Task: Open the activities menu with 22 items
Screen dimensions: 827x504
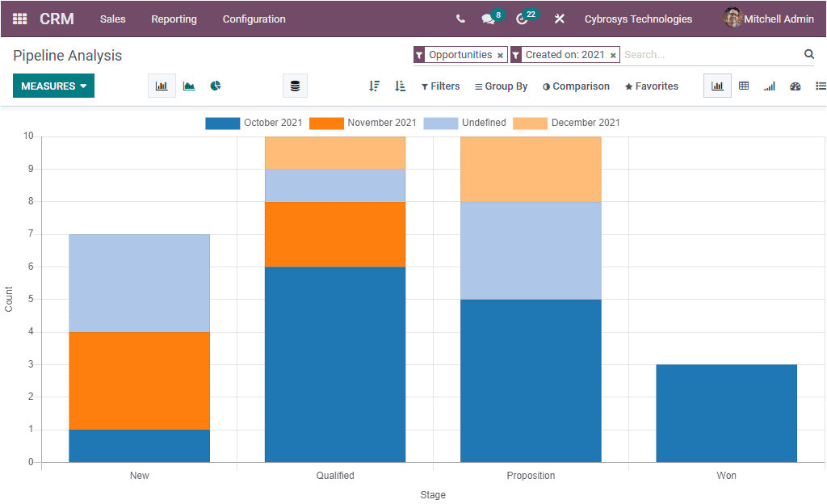Action: pyautogui.click(x=521, y=19)
